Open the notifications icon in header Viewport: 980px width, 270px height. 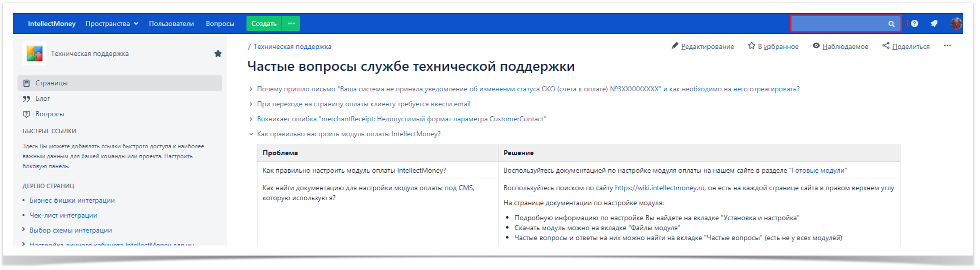click(933, 23)
